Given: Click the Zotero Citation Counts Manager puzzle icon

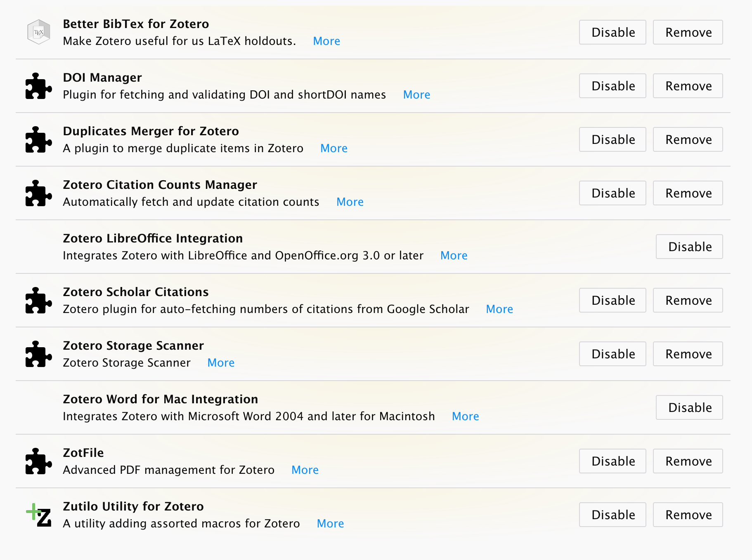Looking at the screenshot, I should pyautogui.click(x=39, y=193).
